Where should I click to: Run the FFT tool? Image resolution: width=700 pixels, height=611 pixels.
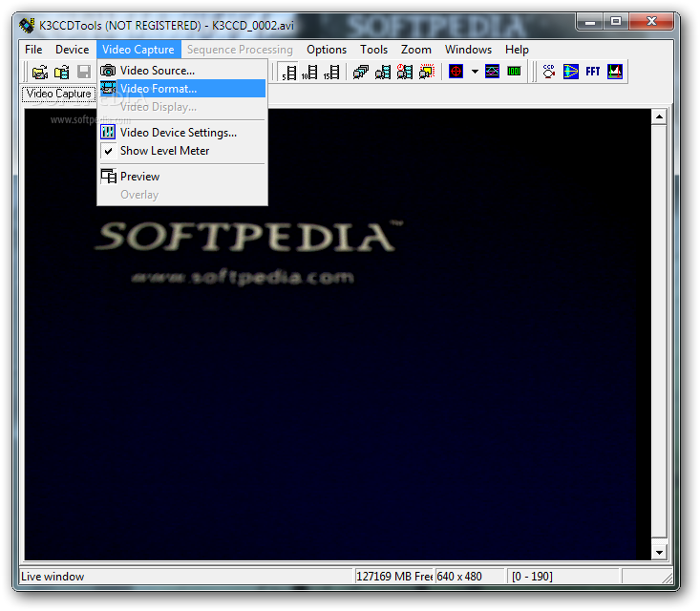click(x=593, y=72)
